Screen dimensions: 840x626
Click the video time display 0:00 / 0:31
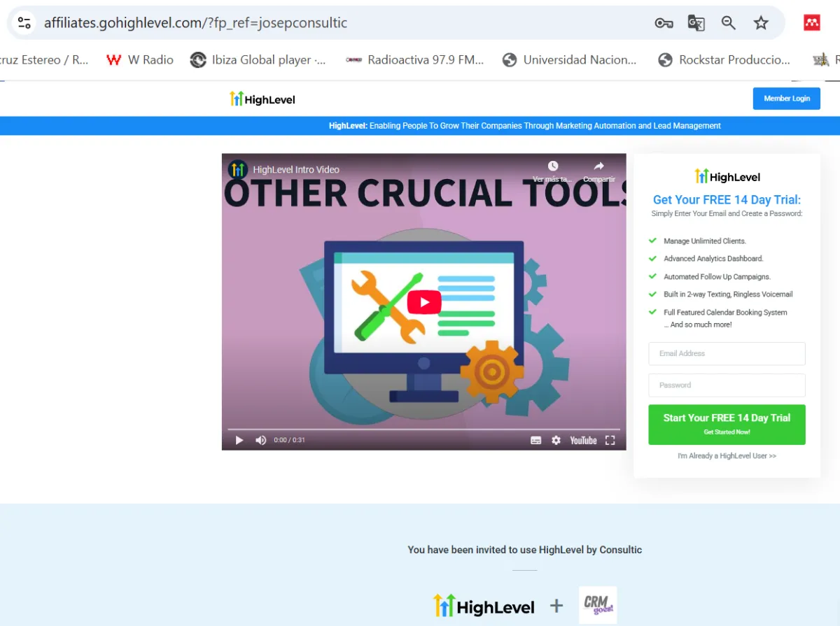point(289,441)
